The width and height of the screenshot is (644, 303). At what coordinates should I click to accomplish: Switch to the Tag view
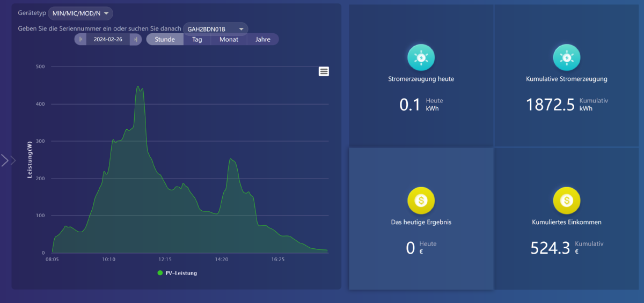197,39
